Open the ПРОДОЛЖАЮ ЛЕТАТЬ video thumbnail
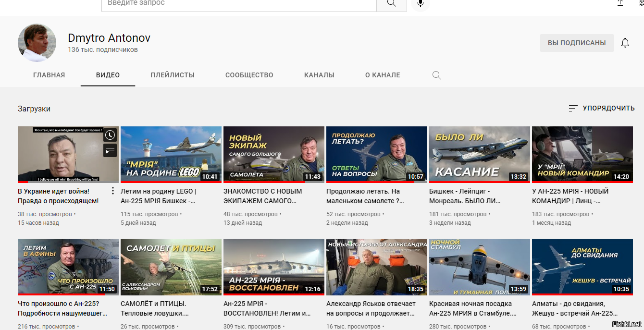This screenshot has height=330, width=644. point(377,155)
